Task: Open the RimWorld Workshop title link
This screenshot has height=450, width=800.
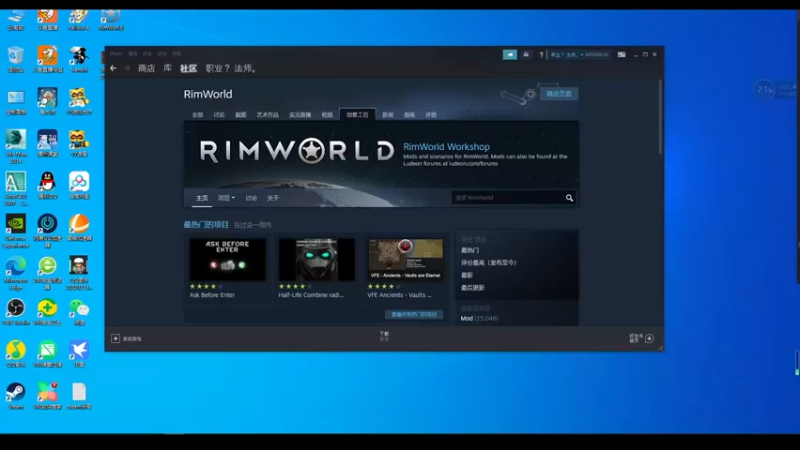Action: coord(446,147)
